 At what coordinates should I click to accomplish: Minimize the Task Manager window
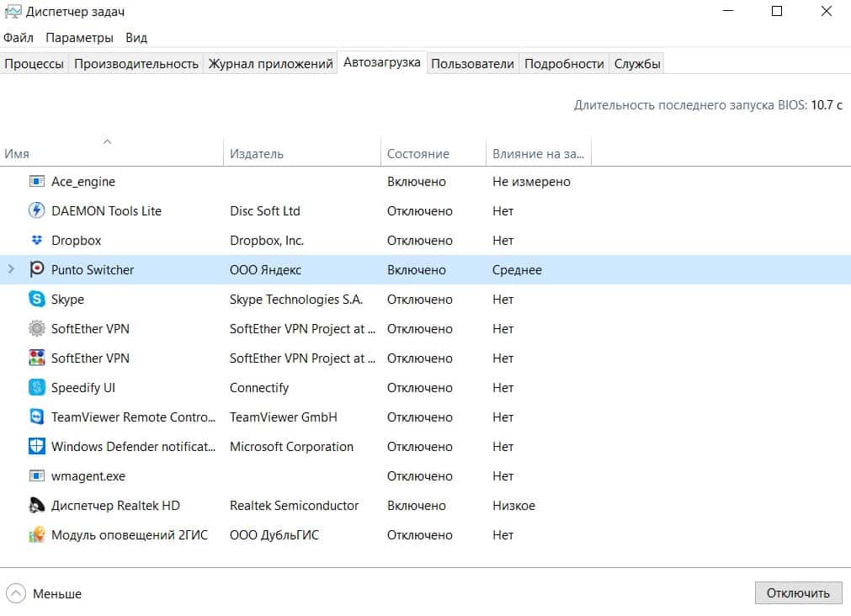[728, 11]
